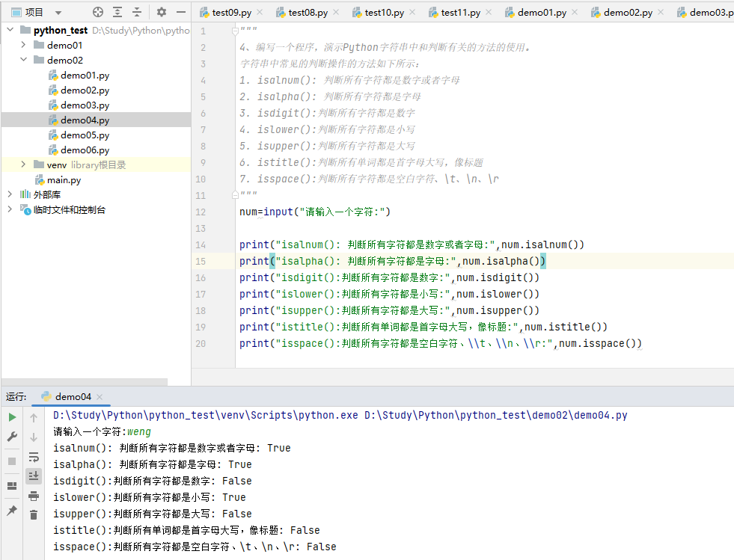The height and width of the screenshot is (560, 734).
Task: Click the fold end marker at line 11
Action: coord(235,194)
